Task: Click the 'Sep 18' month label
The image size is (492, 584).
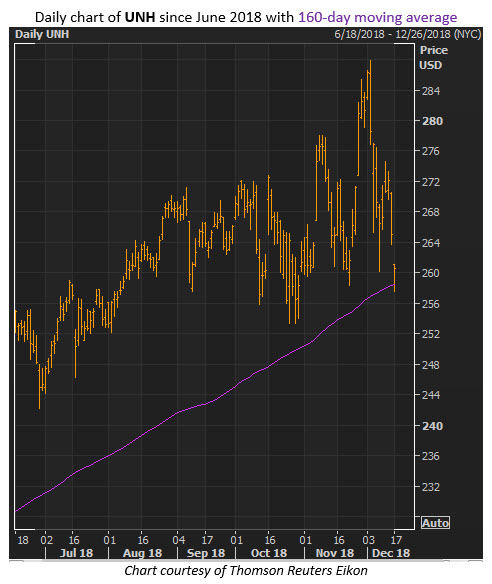Action: coord(206,553)
